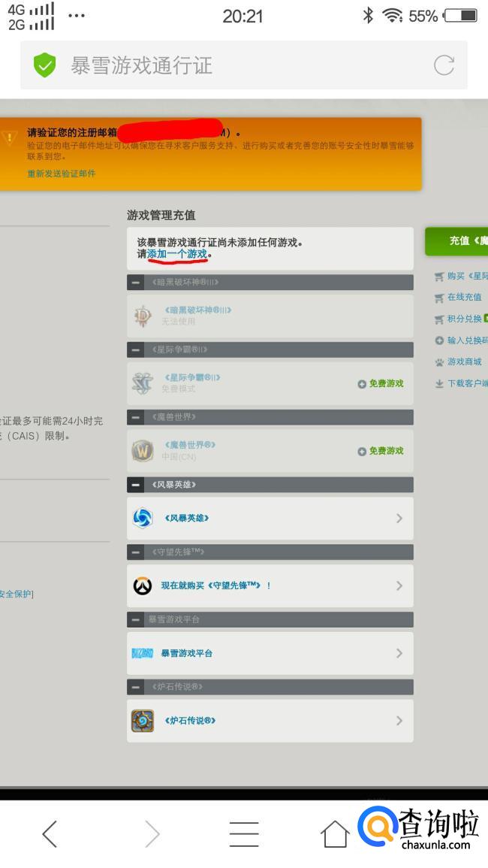Screen dimensions: 488x868
Task: Tap the cart icon beside 积分兑换
Action: click(x=439, y=319)
